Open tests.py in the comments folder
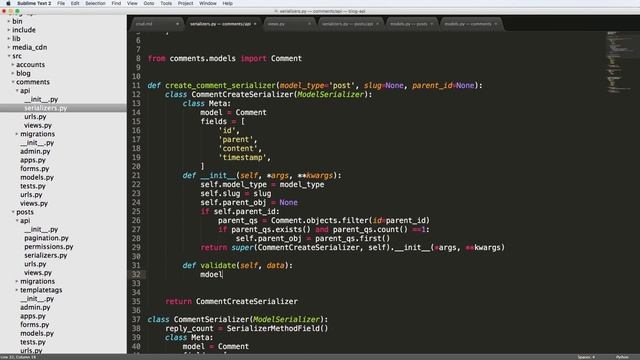The width and height of the screenshot is (640, 360). pos(33,186)
